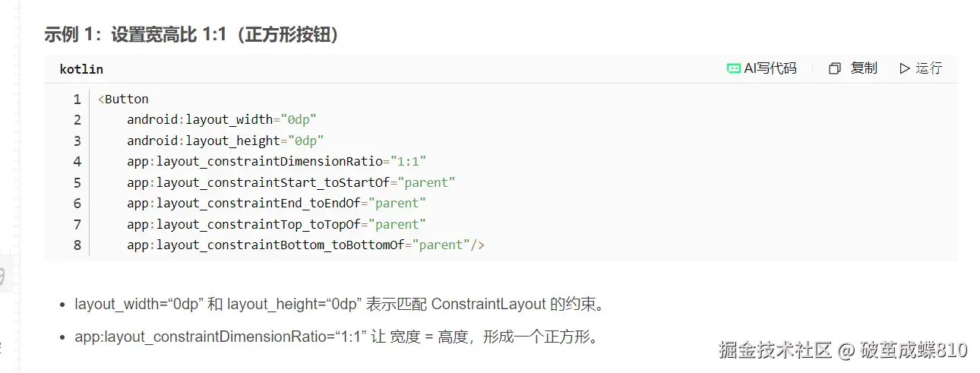Select line number 4 in code gutter
Screen dimensions: 980x373
pyautogui.click(x=77, y=161)
